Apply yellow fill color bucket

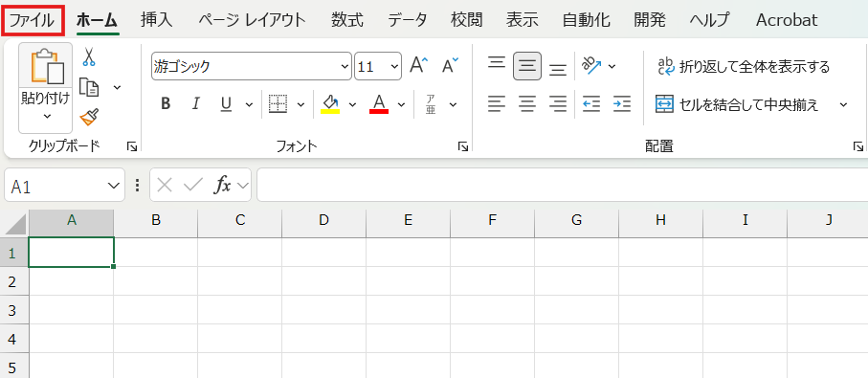tap(330, 104)
